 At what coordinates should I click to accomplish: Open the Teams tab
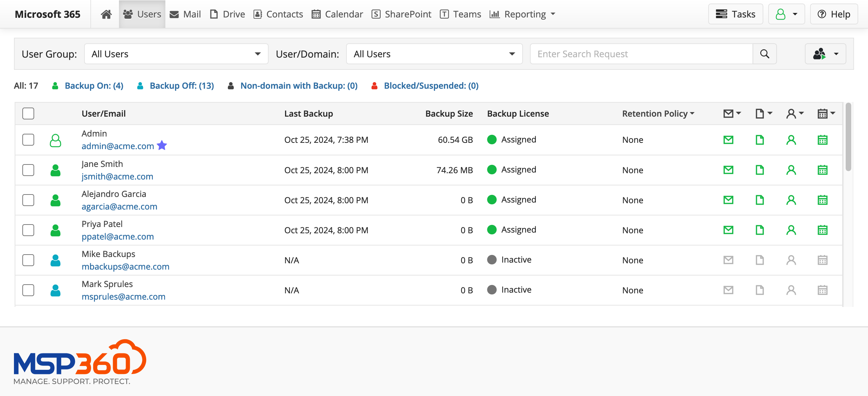(460, 14)
